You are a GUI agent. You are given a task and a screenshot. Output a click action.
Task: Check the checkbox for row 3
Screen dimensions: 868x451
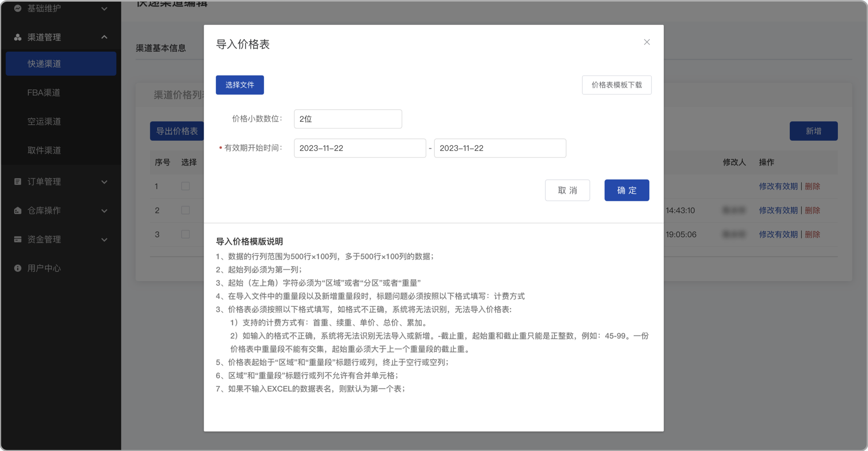[x=186, y=234]
